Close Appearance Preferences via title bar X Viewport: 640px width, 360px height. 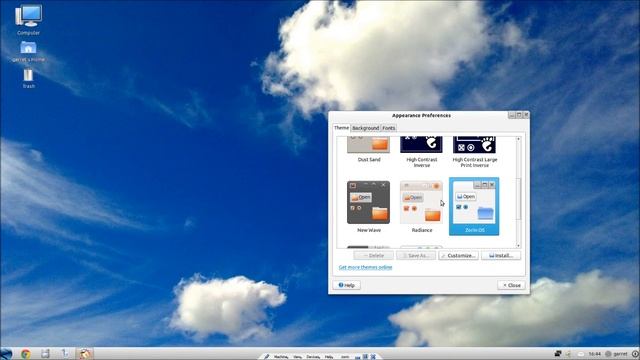click(526, 115)
